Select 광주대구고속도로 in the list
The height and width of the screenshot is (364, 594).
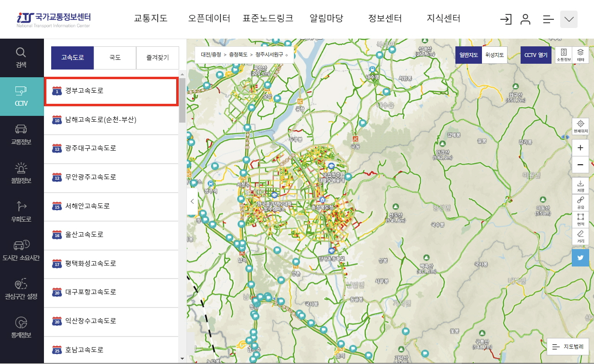click(111, 148)
